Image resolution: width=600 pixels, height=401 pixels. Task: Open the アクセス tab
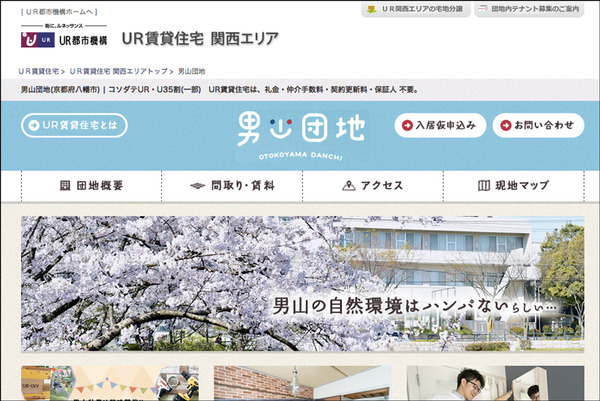click(373, 186)
